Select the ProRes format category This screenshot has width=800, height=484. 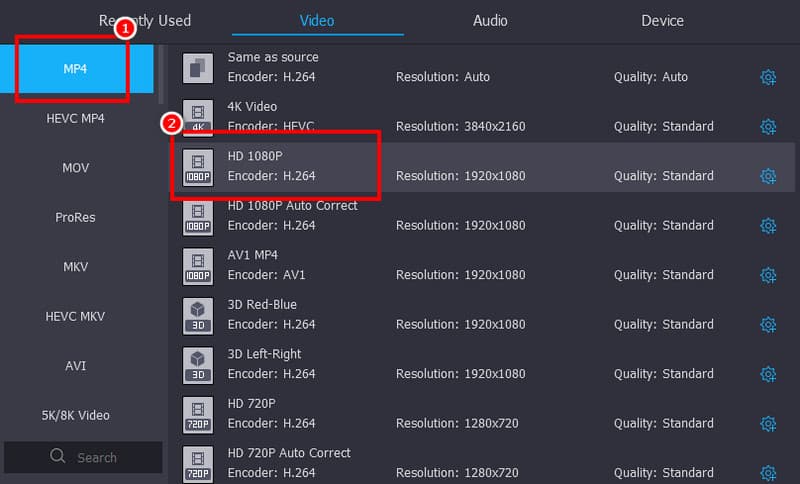click(x=76, y=217)
